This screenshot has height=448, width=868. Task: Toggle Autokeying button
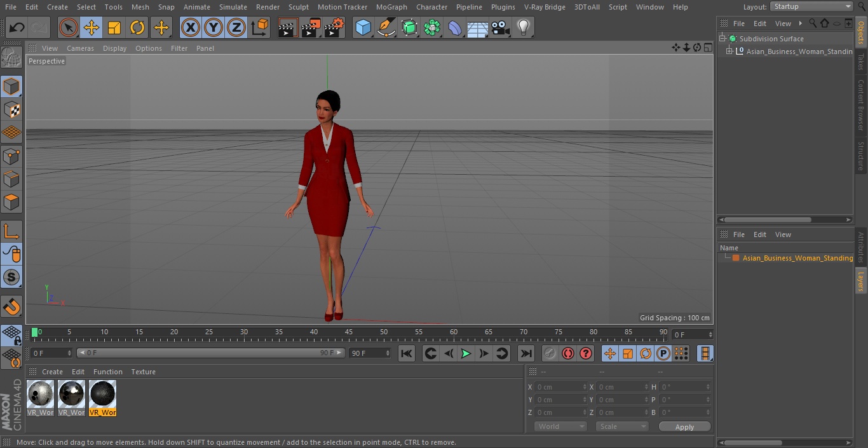pos(568,353)
